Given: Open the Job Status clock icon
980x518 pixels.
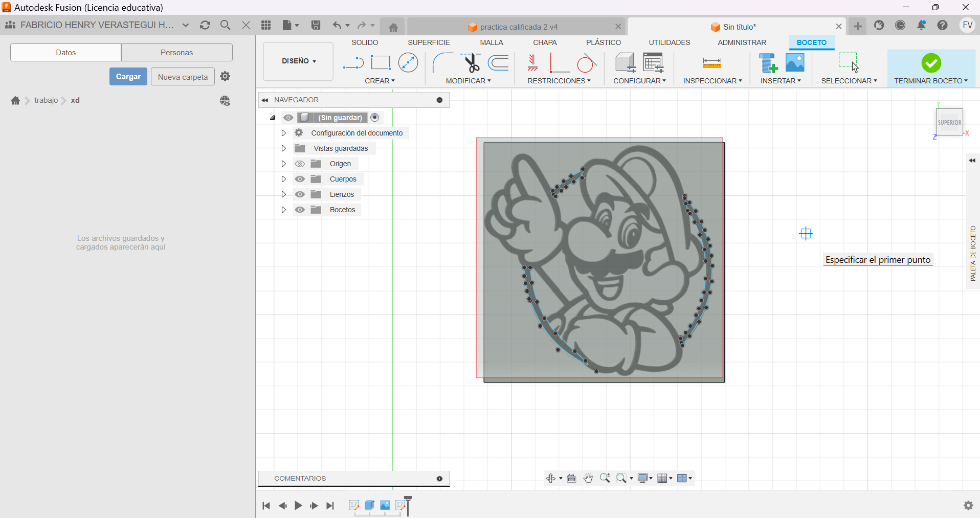Looking at the screenshot, I should pyautogui.click(x=900, y=25).
